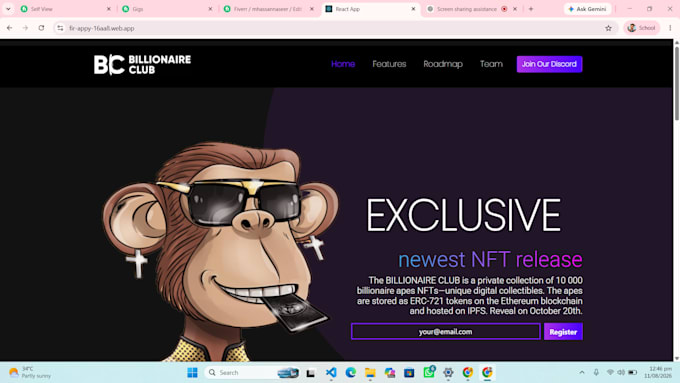Viewport: 680px width, 383px height.
Task: Open Wi-Fi network tray icon
Action: (610, 373)
